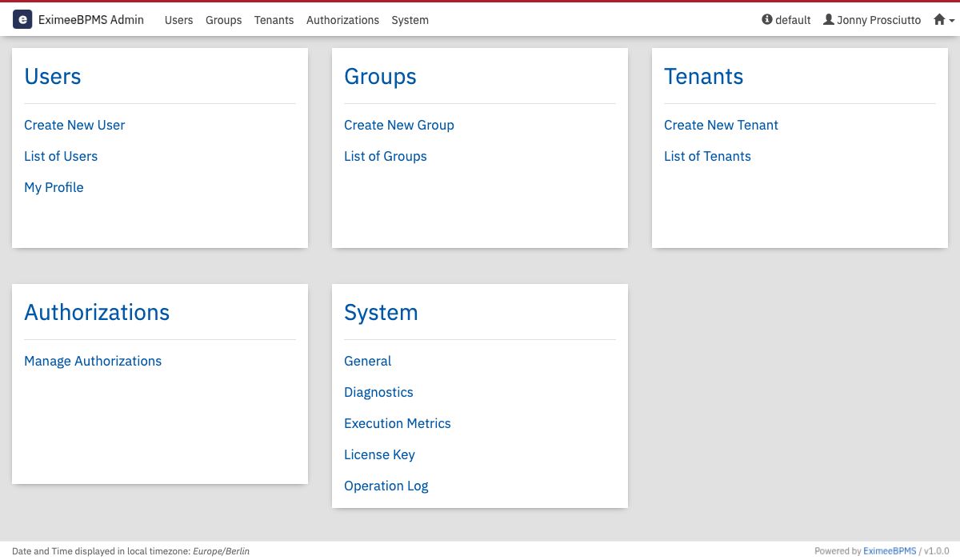This screenshot has width=960, height=560.
Task: Open the Users menu in navbar
Action: pos(178,20)
